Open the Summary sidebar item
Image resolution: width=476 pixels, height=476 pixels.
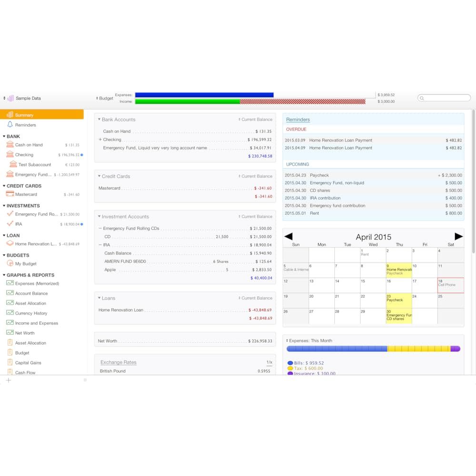click(x=41, y=115)
